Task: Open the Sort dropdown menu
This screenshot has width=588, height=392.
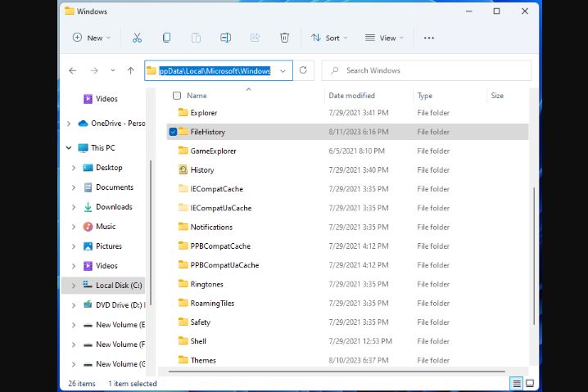Action: click(x=329, y=38)
